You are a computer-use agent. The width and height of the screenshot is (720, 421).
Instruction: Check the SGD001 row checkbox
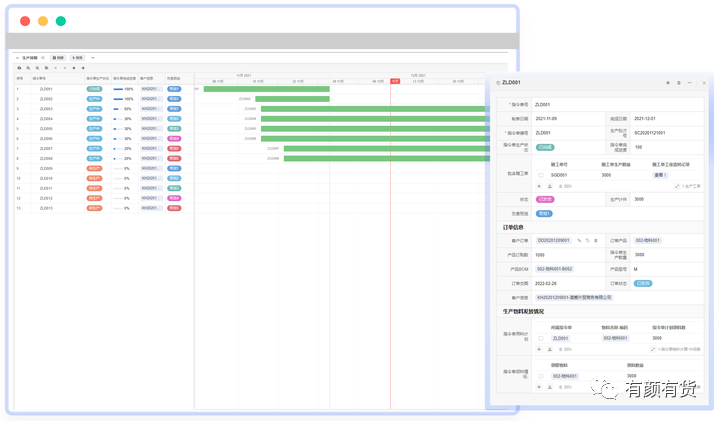541,175
